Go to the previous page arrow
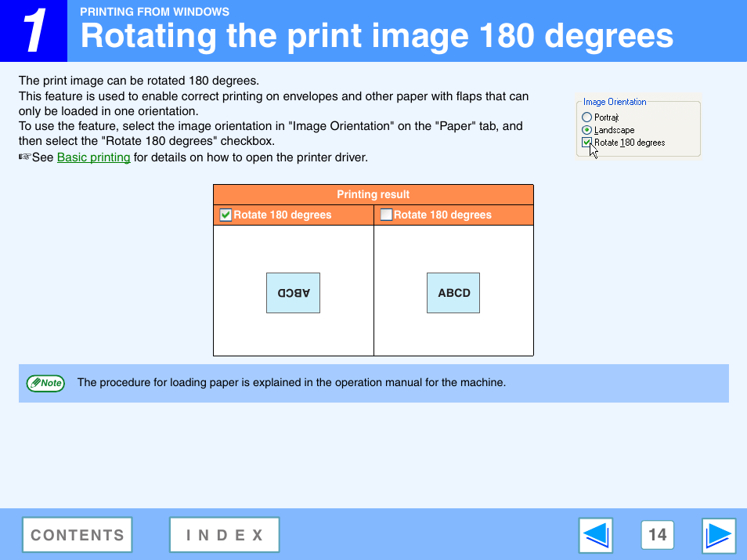 coord(596,535)
